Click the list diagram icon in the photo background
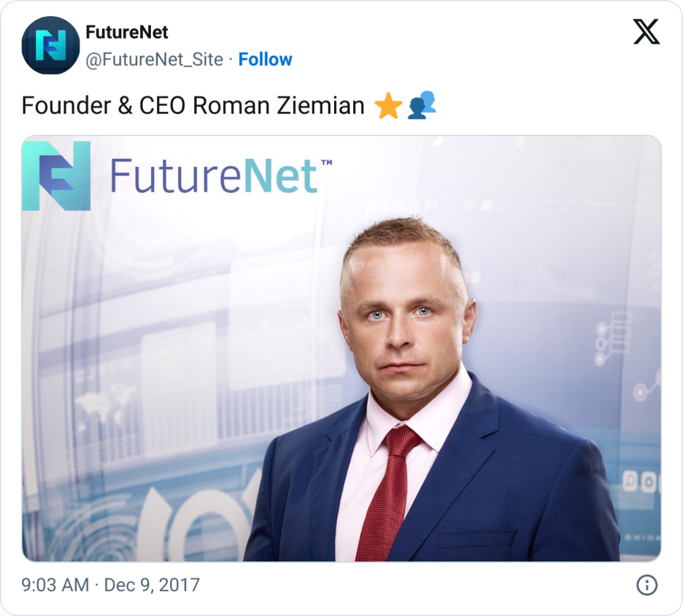This screenshot has width=683, height=616. click(x=613, y=338)
